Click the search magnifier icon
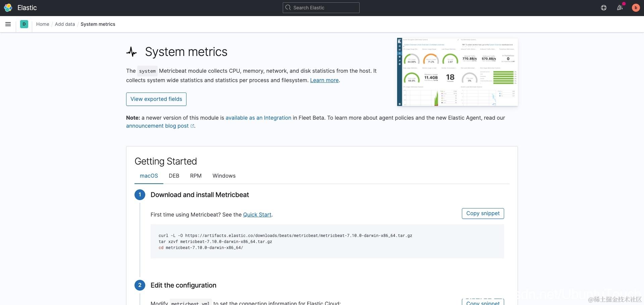The height and width of the screenshot is (305, 644). point(288,8)
